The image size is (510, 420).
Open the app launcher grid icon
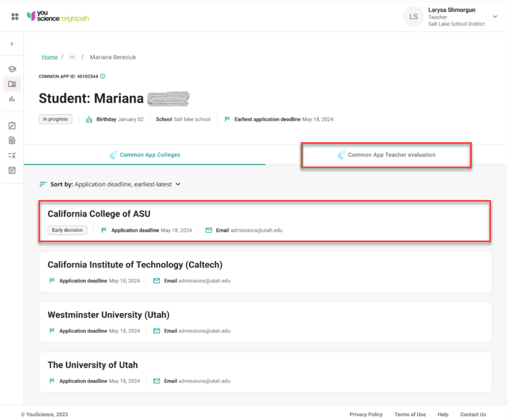tap(15, 17)
